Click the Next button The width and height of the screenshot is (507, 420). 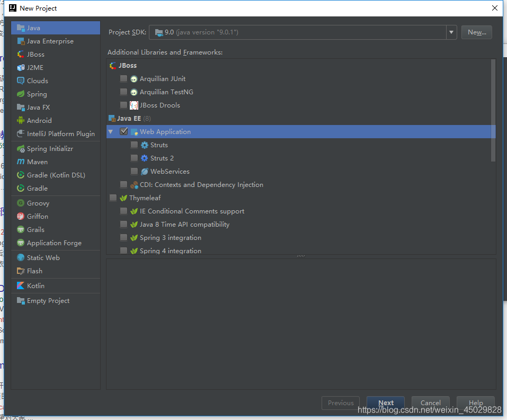pyautogui.click(x=386, y=403)
